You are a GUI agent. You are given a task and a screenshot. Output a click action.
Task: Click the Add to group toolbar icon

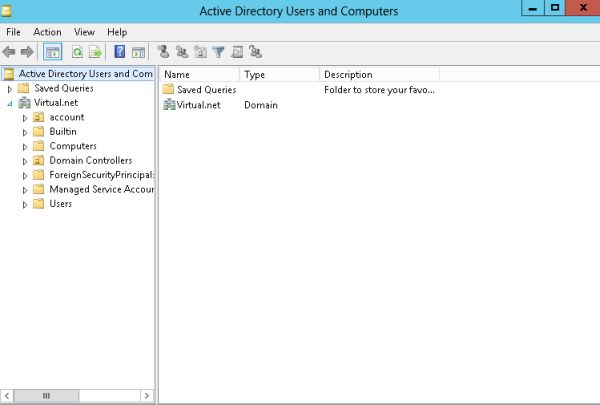(255, 52)
